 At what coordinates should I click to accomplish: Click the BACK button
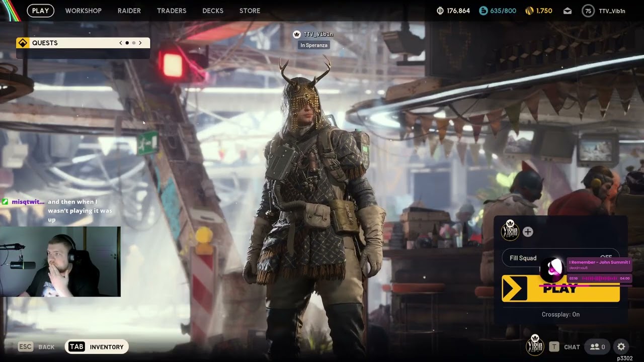46,347
